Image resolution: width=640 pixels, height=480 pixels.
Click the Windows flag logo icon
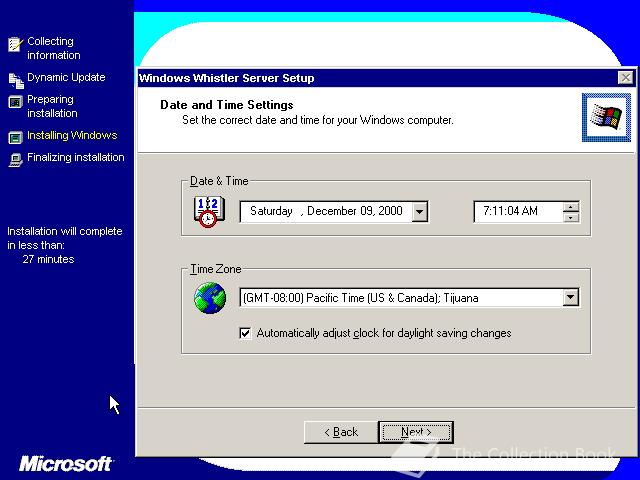606,118
